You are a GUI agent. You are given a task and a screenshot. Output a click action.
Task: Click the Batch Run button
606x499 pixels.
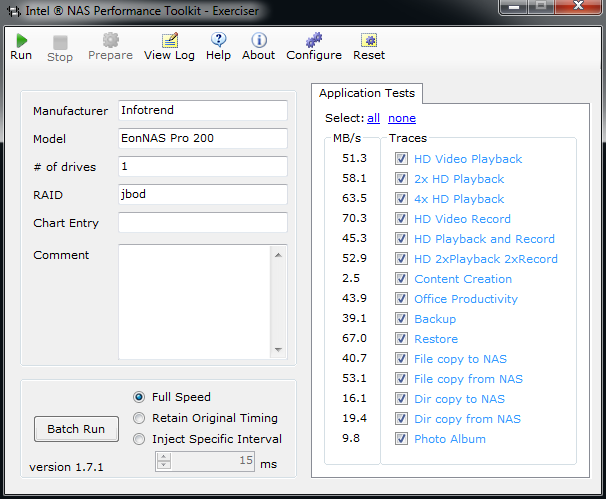tap(76, 429)
